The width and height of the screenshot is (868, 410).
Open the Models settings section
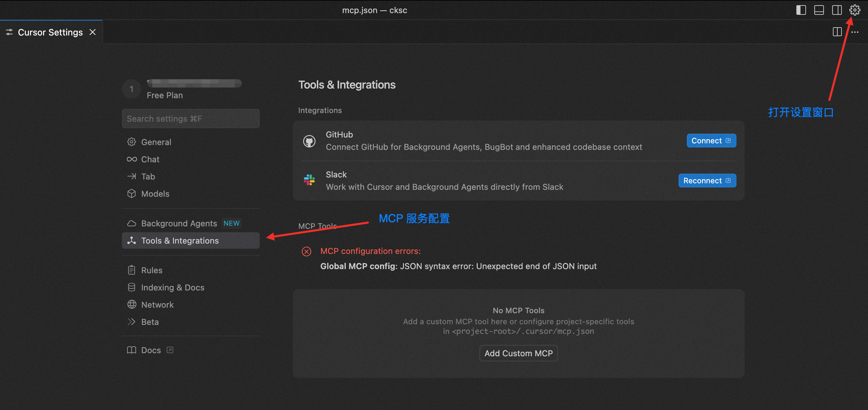tap(155, 194)
